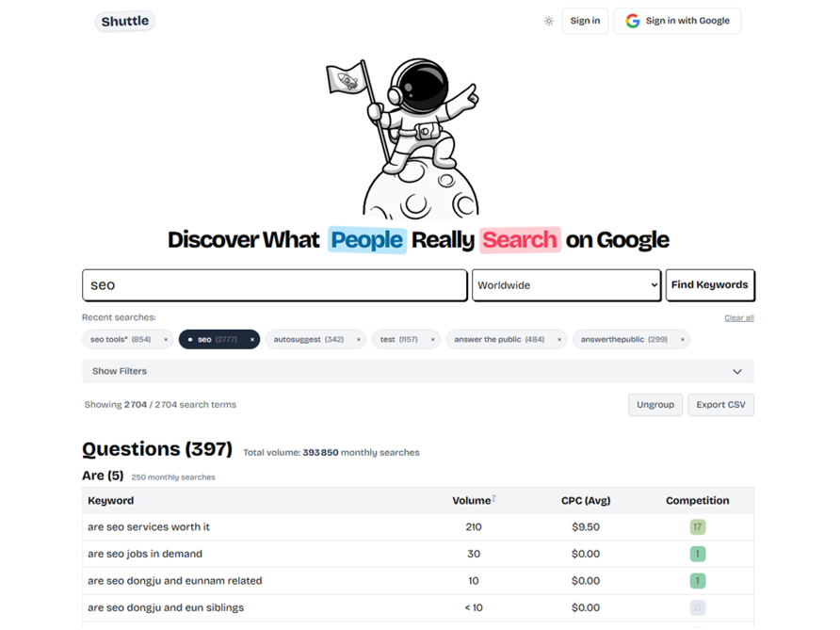Remove the autosuggest recent search
The image size is (840, 630).
click(x=359, y=339)
